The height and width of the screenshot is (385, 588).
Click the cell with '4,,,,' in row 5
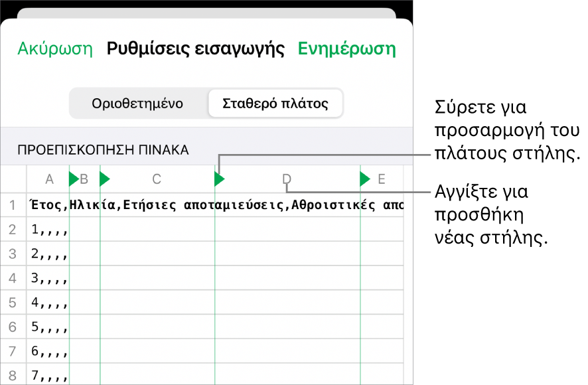tap(48, 303)
